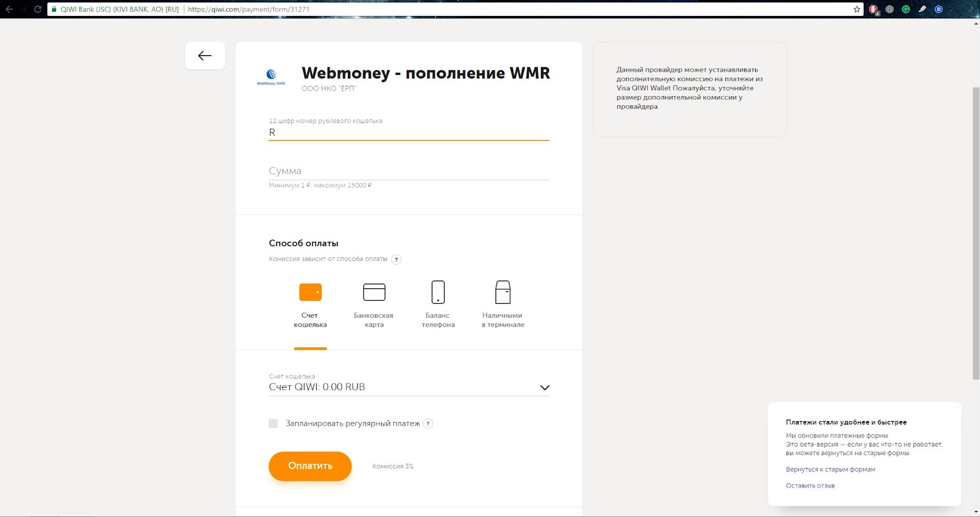
Task: Select the 'Наличными в терминале' tab label
Action: (503, 320)
